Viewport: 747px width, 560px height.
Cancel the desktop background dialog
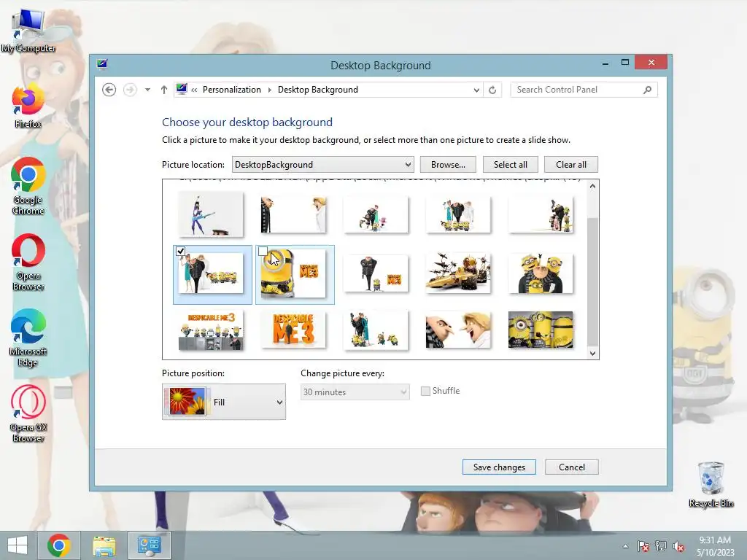[x=572, y=467]
